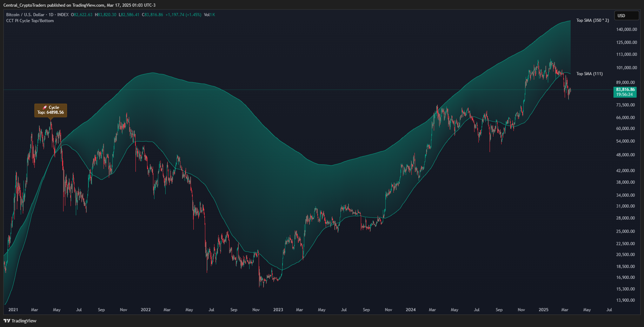Click the 140,000.00 price axis label

coord(626,30)
